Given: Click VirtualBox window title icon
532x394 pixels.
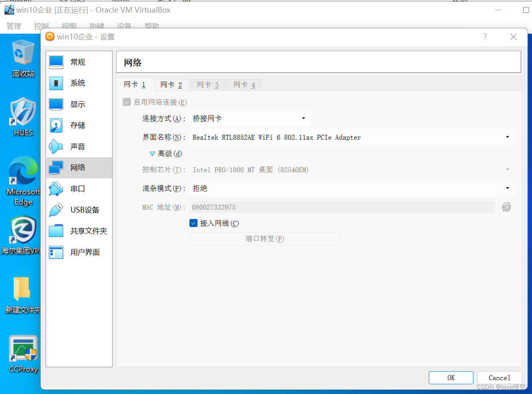Looking at the screenshot, I should (x=9, y=10).
